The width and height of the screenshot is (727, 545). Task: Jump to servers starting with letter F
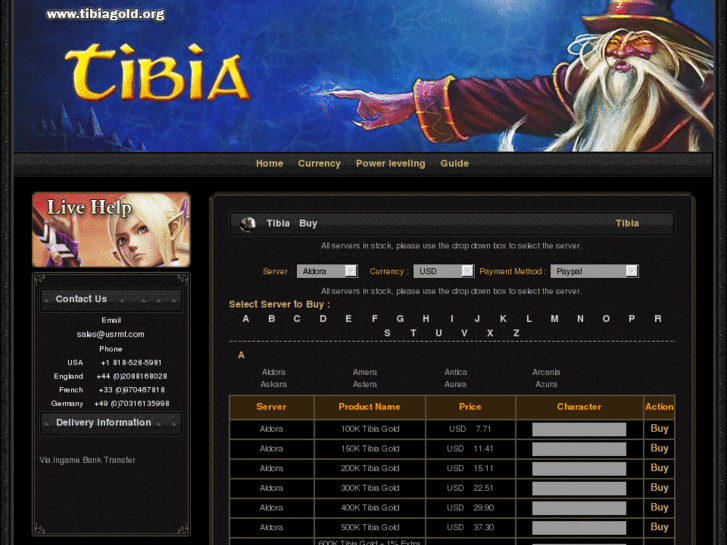[375, 319]
